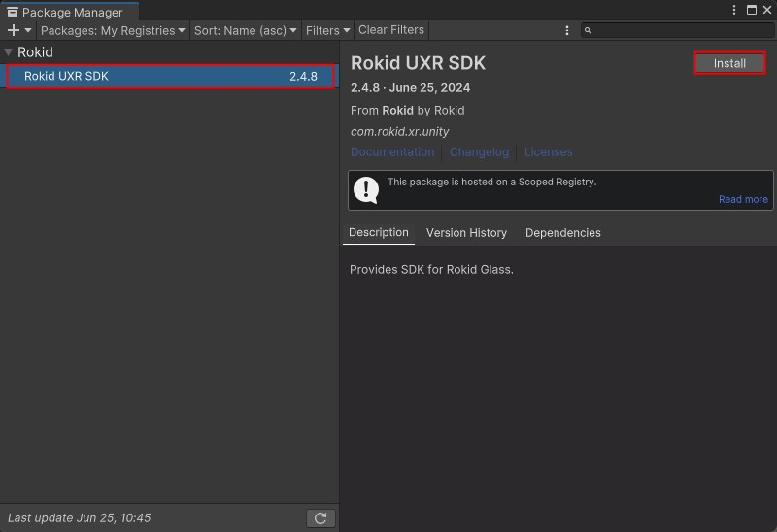Open the dropdown arrow beside plus icon
Screen dimensions: 777x532
[x=28, y=30]
